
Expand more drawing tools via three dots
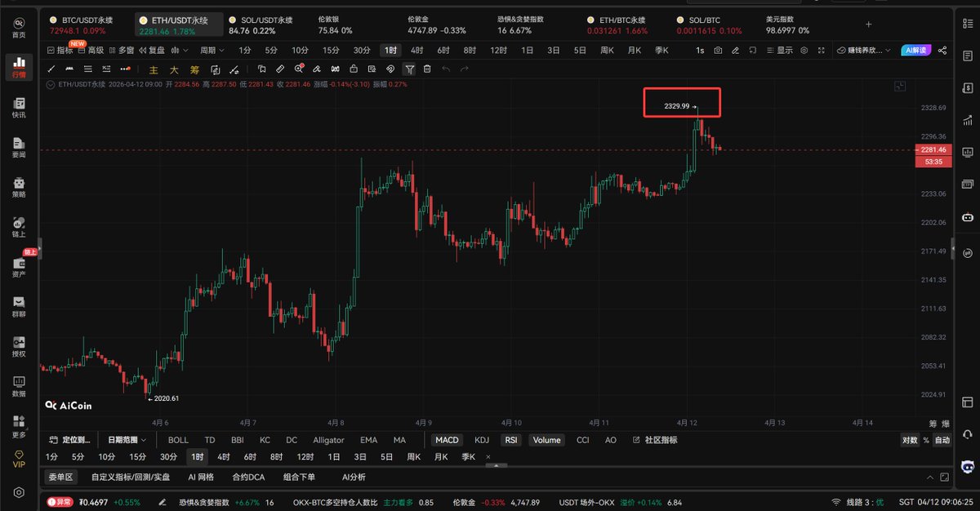pos(125,69)
